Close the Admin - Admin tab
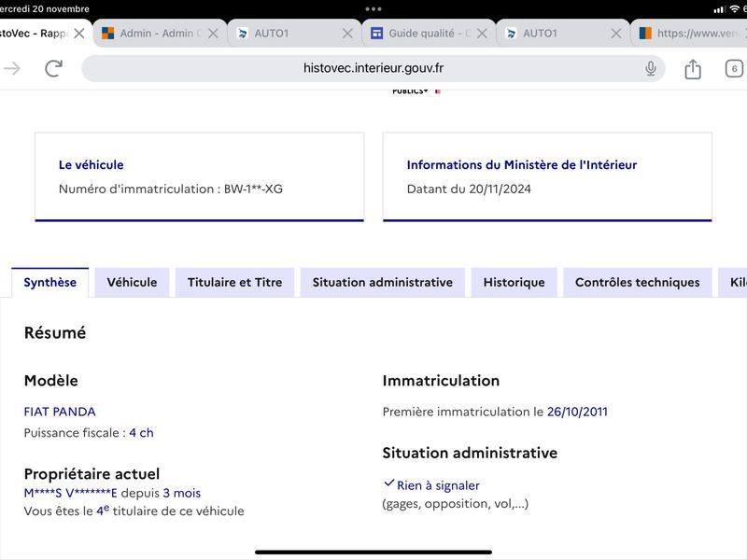 tap(214, 34)
